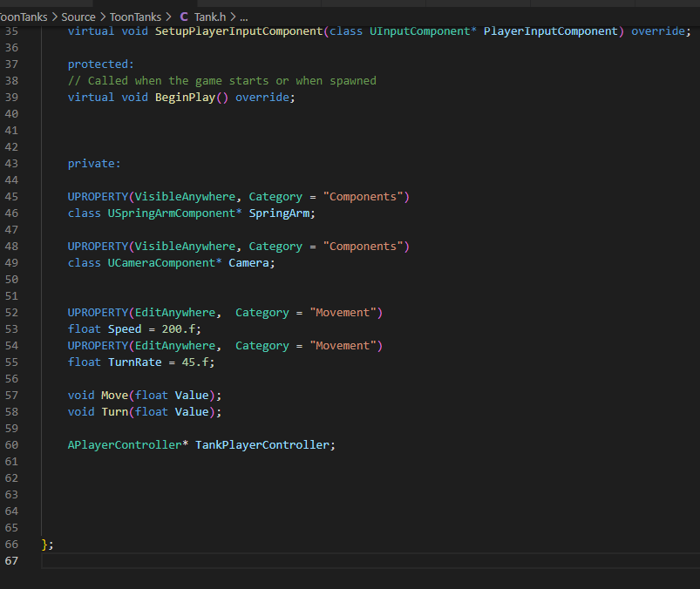The width and height of the screenshot is (700, 589).
Task: Open the ToonTanks breadcrumb dropdown
Action: [x=25, y=15]
